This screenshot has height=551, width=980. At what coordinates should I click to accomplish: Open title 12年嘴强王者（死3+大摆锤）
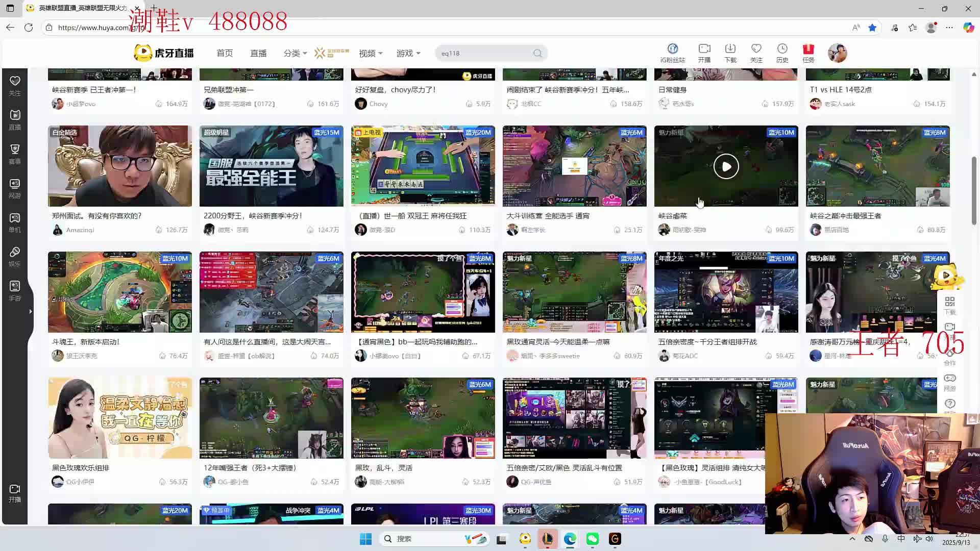(250, 468)
